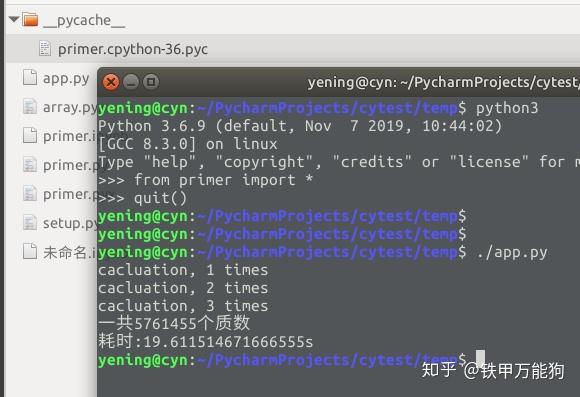Select the setup.py file name
Image resolution: width=580 pixels, height=397 pixels.
coord(70,223)
